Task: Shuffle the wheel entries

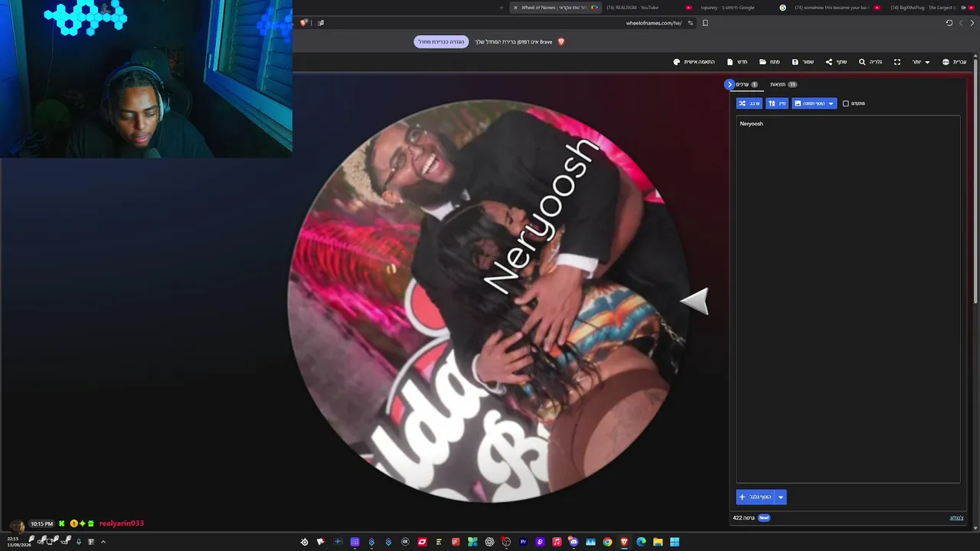Action: (750, 103)
